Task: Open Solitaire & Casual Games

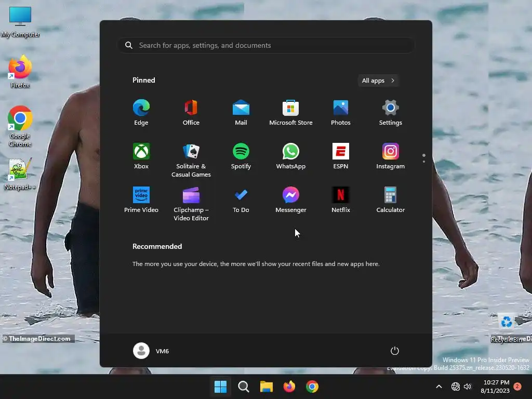Action: [191, 161]
